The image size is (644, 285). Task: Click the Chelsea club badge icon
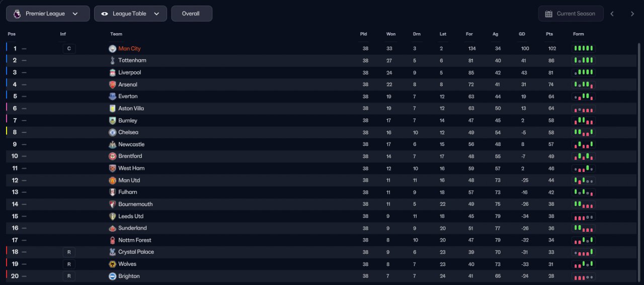coord(112,132)
